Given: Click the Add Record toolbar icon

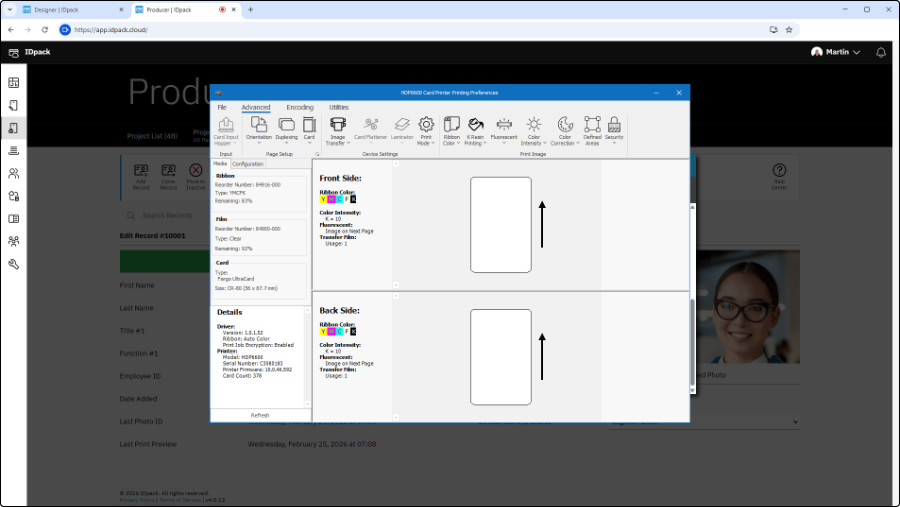Looking at the screenshot, I should [x=141, y=172].
